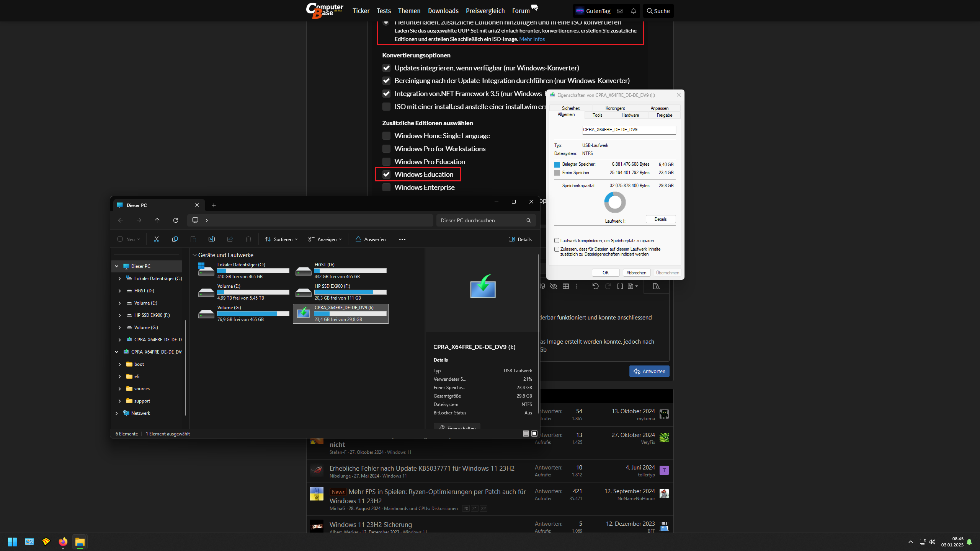
Task: Click the Refresh icon in Explorer navigation
Action: [x=176, y=220]
